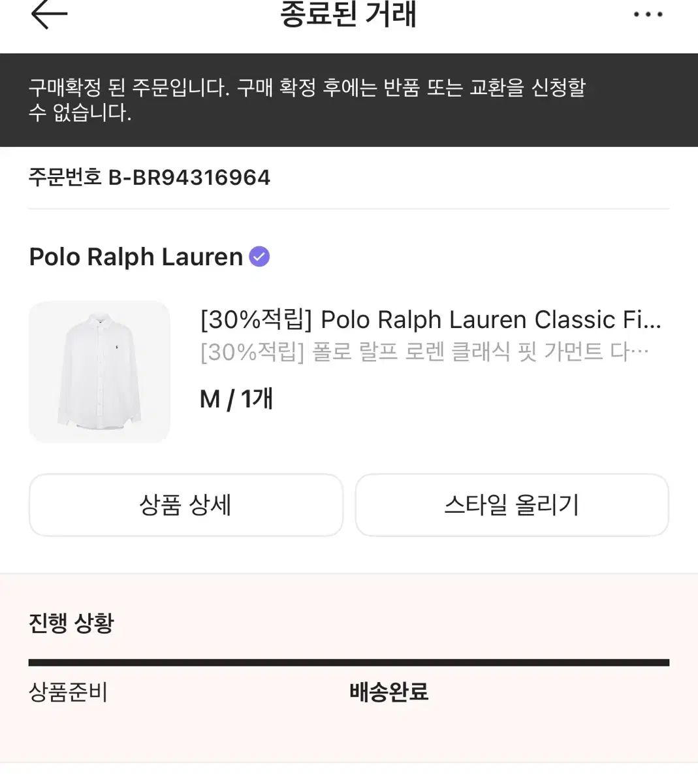Click the 주문번호 label
This screenshot has height=784, width=698.
[x=65, y=177]
